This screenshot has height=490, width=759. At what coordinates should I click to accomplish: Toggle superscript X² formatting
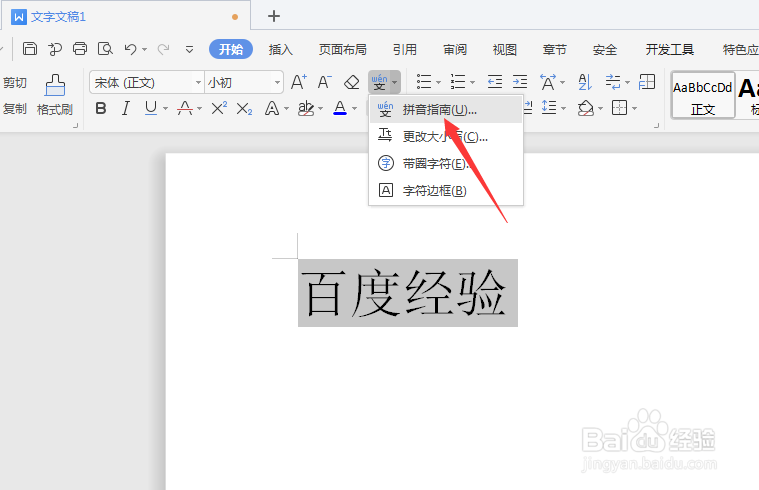point(219,108)
